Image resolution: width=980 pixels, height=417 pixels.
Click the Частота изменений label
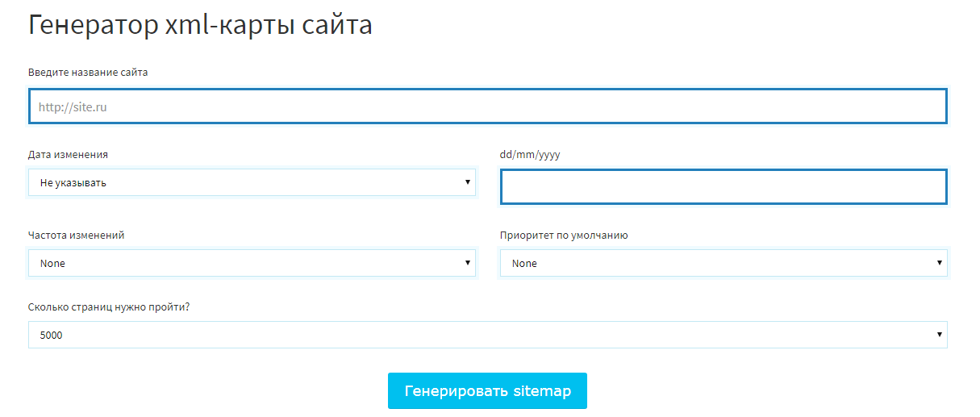point(77,236)
